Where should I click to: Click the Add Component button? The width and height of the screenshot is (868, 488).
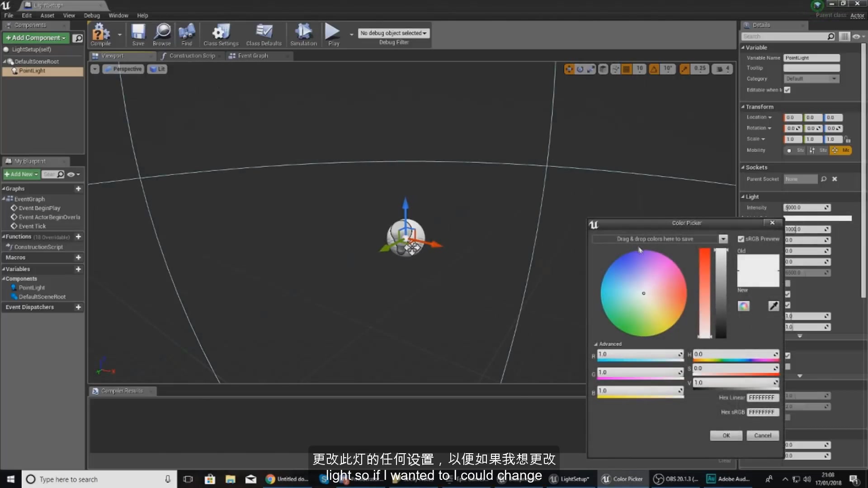[35, 38]
